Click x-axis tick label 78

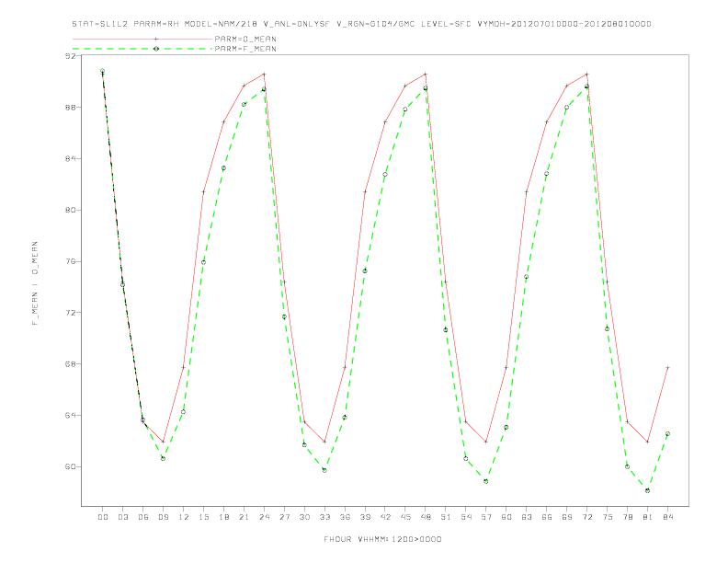coord(628,517)
